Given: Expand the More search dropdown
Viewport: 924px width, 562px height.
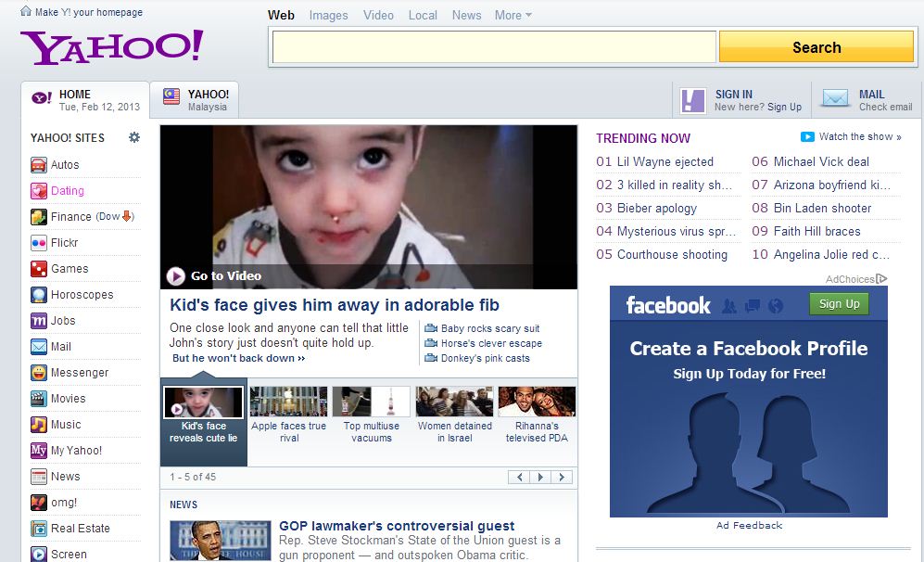Looking at the screenshot, I should pyautogui.click(x=513, y=16).
